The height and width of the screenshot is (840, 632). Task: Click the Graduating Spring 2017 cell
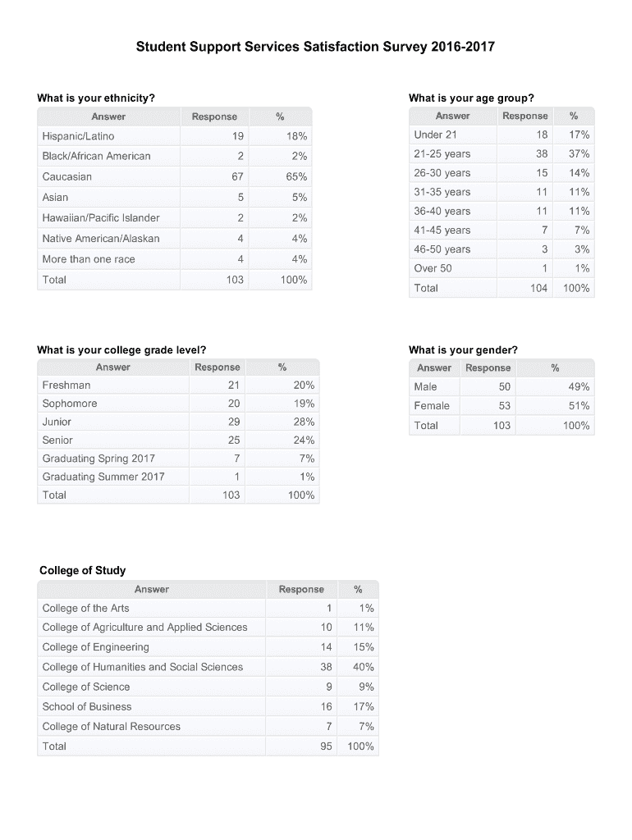point(98,458)
